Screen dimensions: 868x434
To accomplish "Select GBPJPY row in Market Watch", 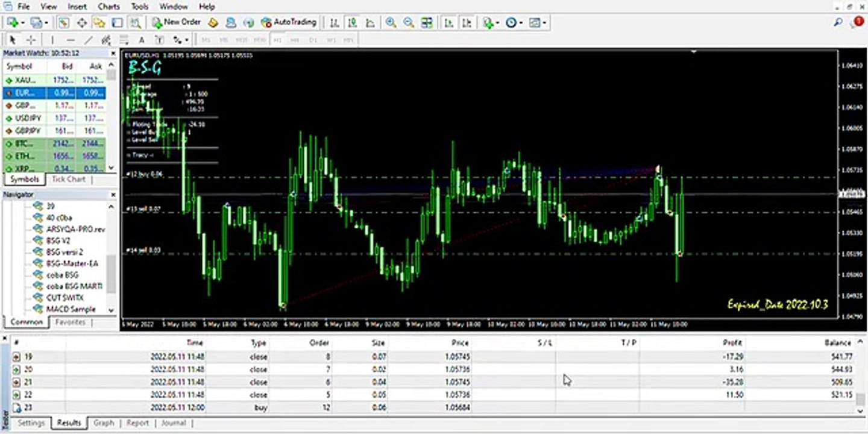I will coord(54,131).
